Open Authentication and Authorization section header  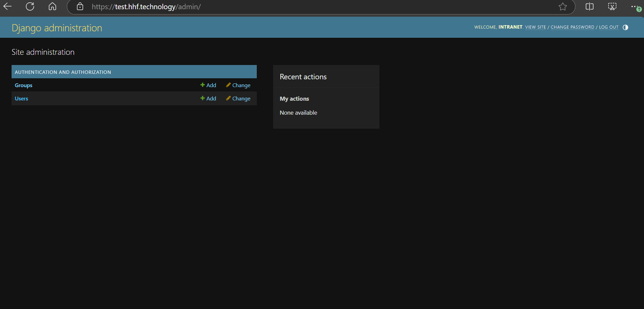[63, 72]
